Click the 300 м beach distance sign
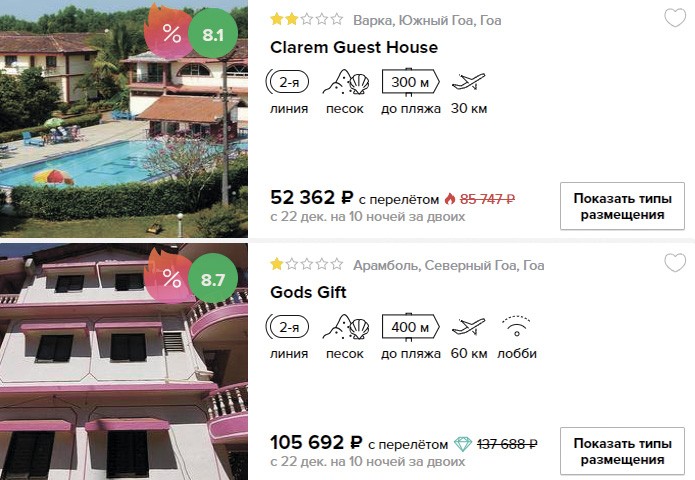The height and width of the screenshot is (480, 695). coord(410,82)
